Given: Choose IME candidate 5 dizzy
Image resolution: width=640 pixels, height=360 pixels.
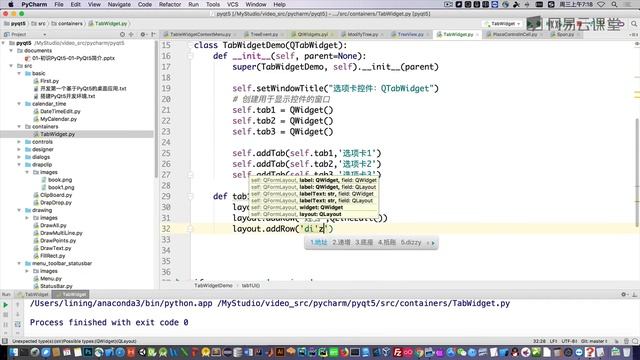Looking at the screenshot, I should click(x=411, y=242).
